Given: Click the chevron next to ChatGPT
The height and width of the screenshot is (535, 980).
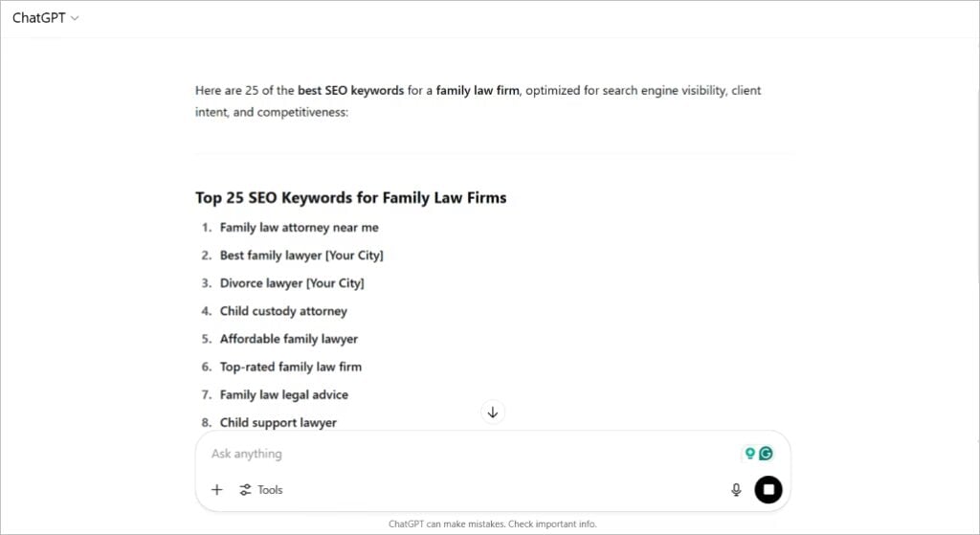Looking at the screenshot, I should coord(75,19).
